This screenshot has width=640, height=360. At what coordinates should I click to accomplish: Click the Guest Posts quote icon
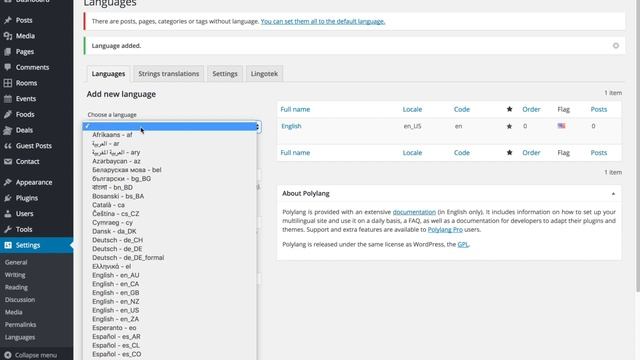click(x=8, y=146)
